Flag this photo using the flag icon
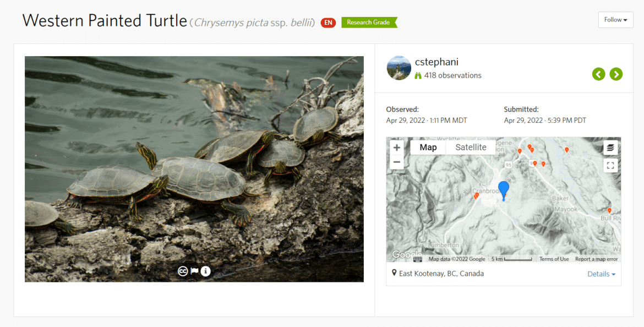The width and height of the screenshot is (644, 327). (194, 271)
